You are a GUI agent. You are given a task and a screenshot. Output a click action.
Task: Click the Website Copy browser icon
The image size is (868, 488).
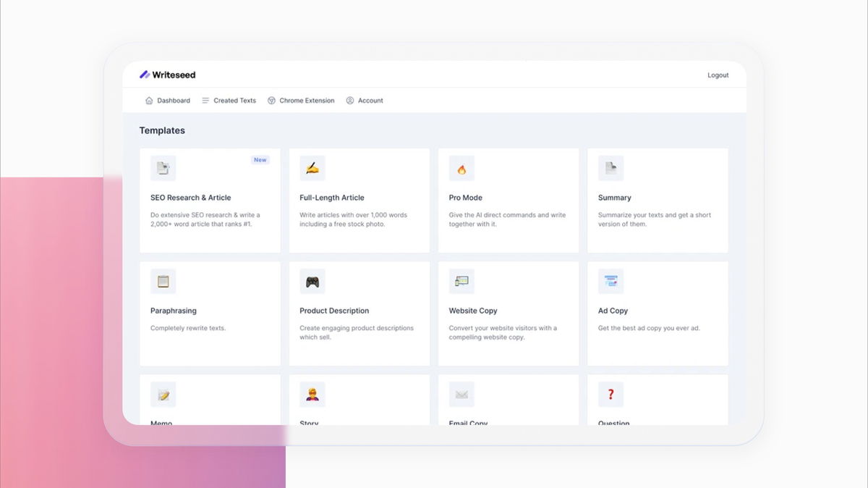pyautogui.click(x=462, y=281)
